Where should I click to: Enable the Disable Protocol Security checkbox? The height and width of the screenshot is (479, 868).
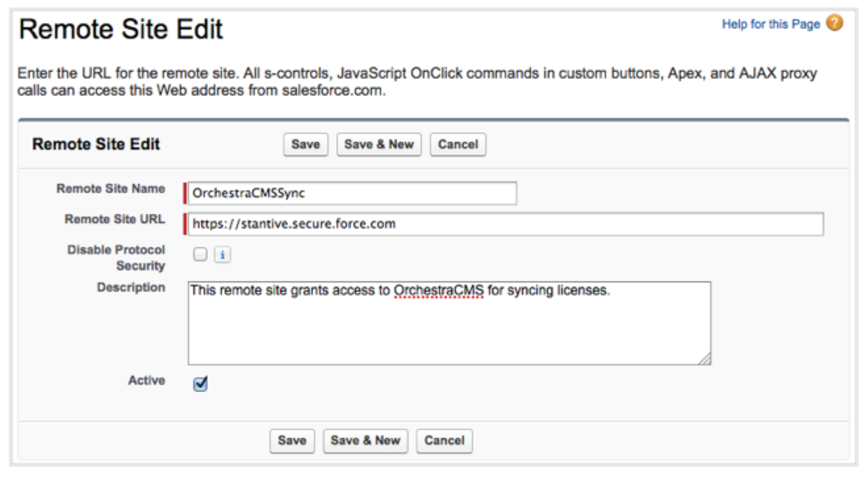pyautogui.click(x=200, y=255)
